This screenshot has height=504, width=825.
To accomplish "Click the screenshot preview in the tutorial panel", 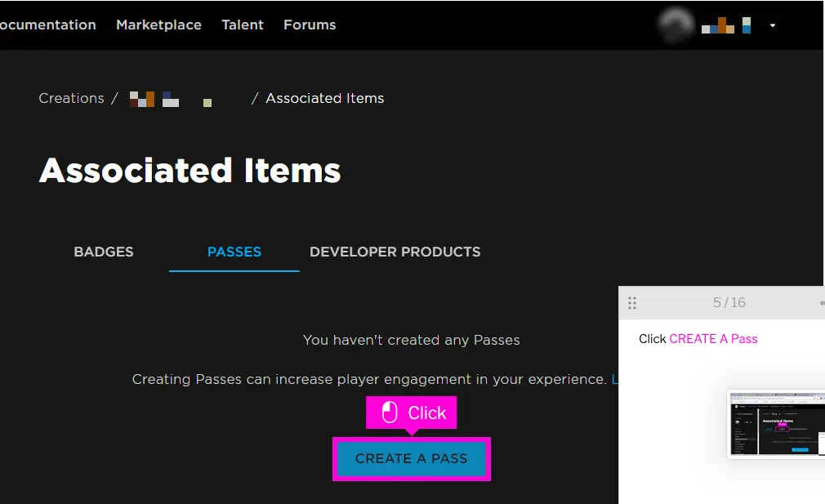I will 776,425.
